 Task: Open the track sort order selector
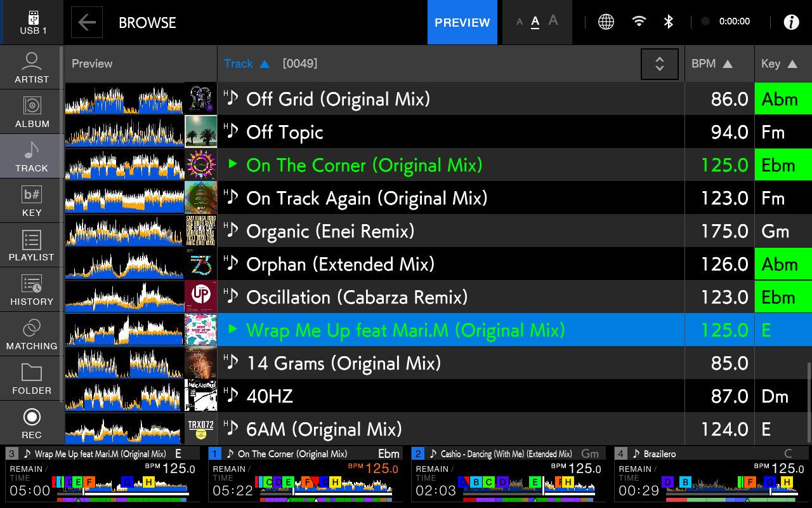(x=660, y=63)
